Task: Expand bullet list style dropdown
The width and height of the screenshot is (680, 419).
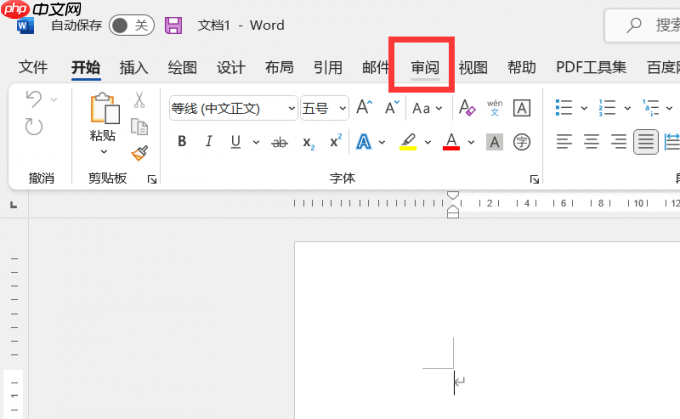Action: [584, 108]
